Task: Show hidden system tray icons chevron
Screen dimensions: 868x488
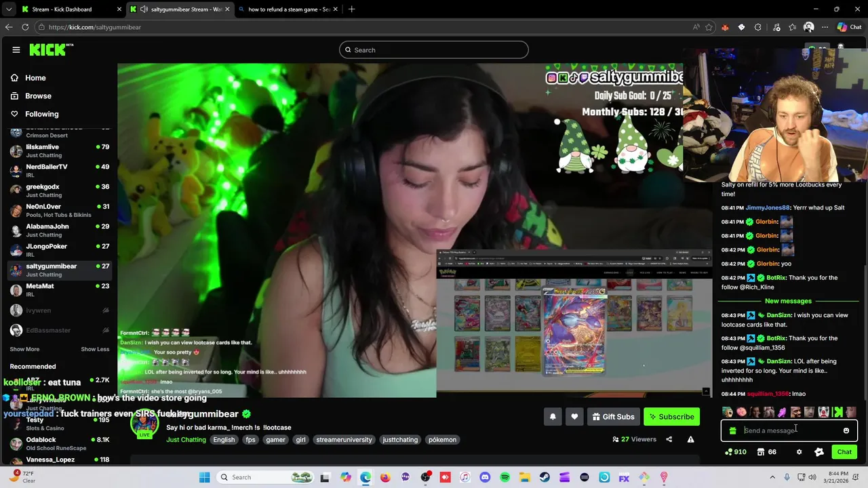Action: pyautogui.click(x=772, y=477)
